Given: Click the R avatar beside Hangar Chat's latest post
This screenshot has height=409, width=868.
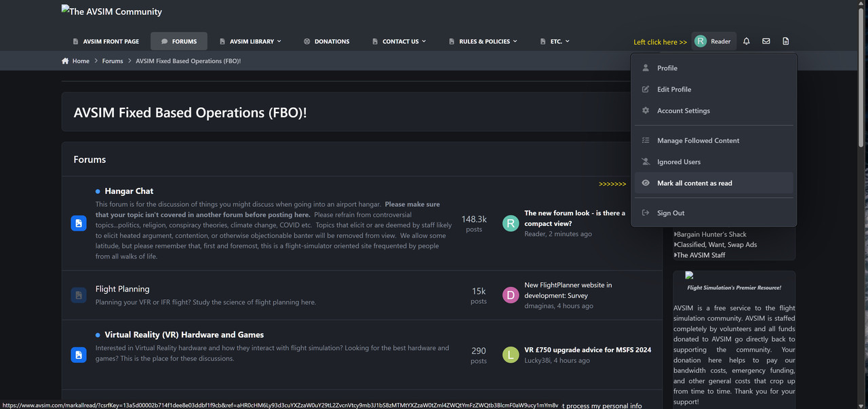Looking at the screenshot, I should pyautogui.click(x=511, y=223).
